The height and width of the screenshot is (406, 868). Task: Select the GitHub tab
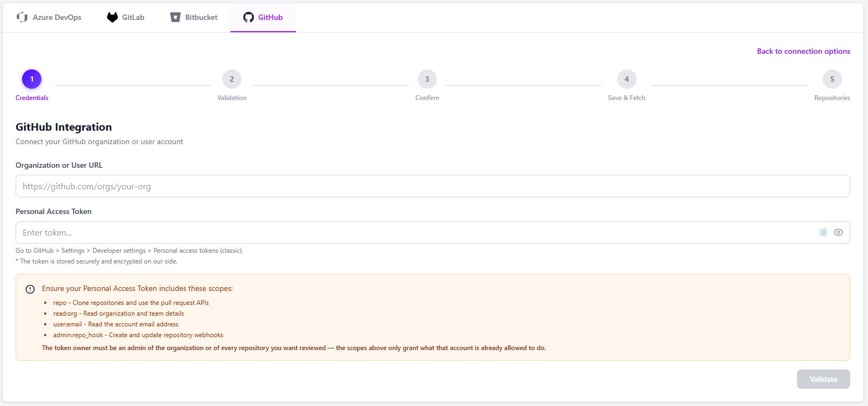click(263, 17)
